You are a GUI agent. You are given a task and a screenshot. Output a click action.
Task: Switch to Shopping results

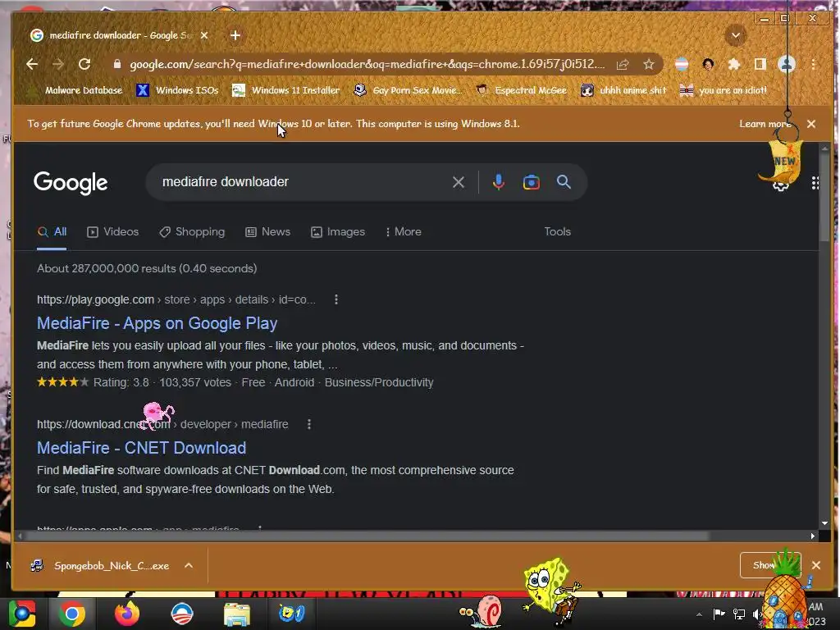(x=192, y=232)
